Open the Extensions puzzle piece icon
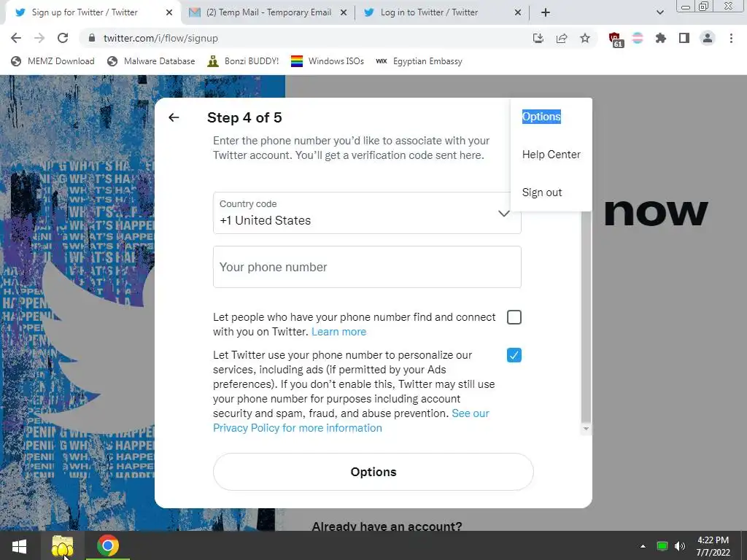Screen dimensions: 747x560 (661, 38)
